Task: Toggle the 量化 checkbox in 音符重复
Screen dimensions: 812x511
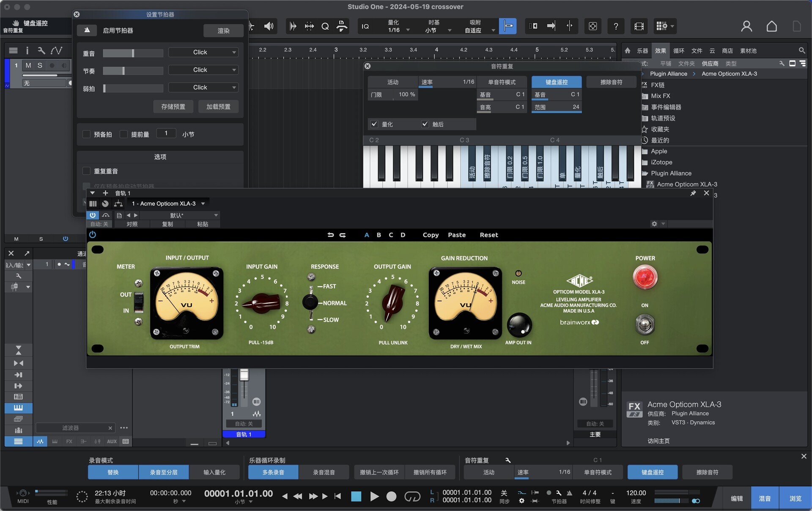Action: [374, 124]
